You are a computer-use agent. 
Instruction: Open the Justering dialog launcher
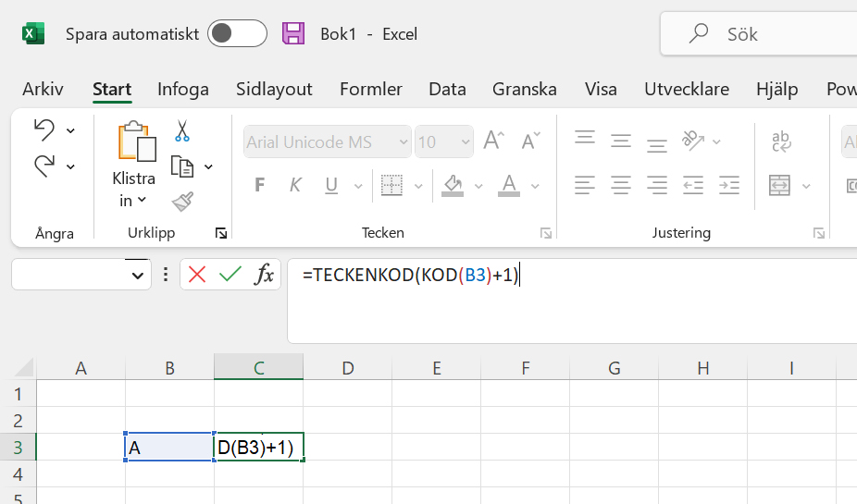[819, 234]
